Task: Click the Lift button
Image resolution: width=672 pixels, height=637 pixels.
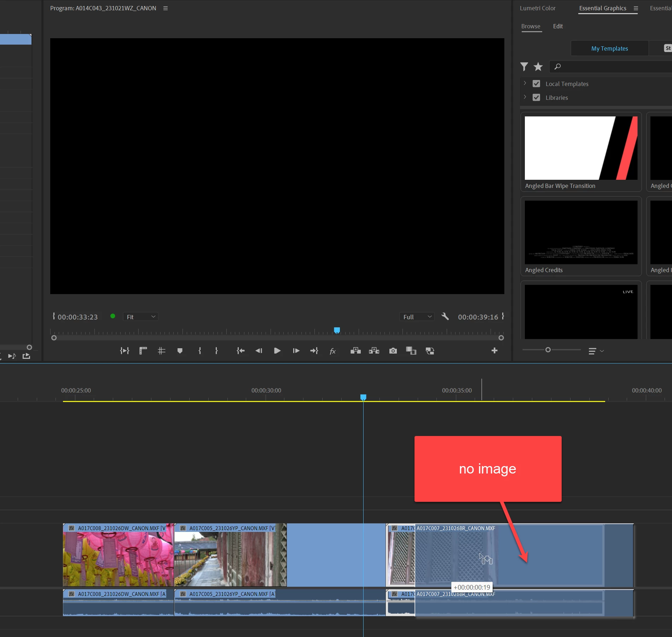Action: coord(356,351)
